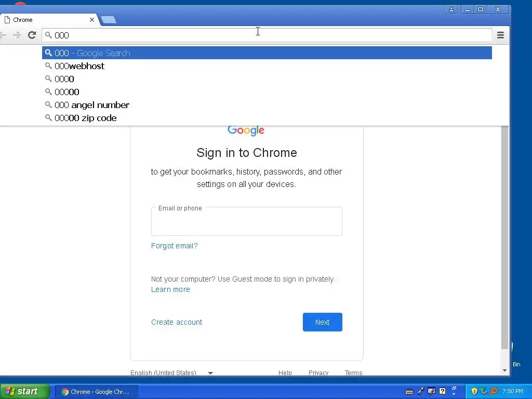Click the language bar help icon

coord(443,391)
